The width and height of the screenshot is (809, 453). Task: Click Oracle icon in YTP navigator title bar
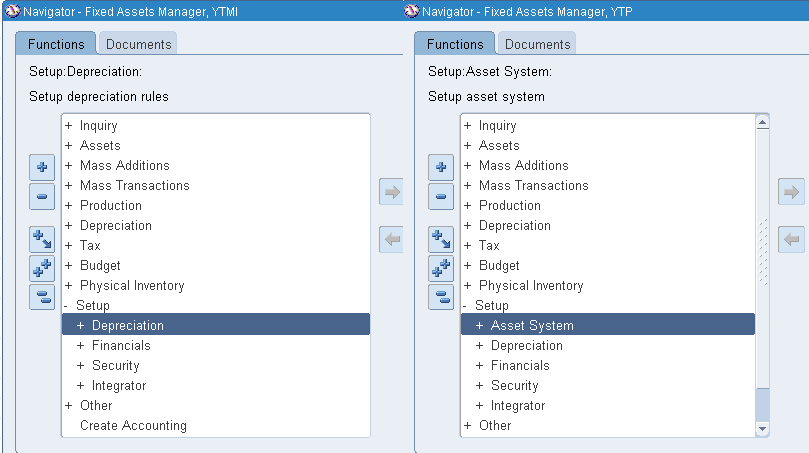pos(411,11)
